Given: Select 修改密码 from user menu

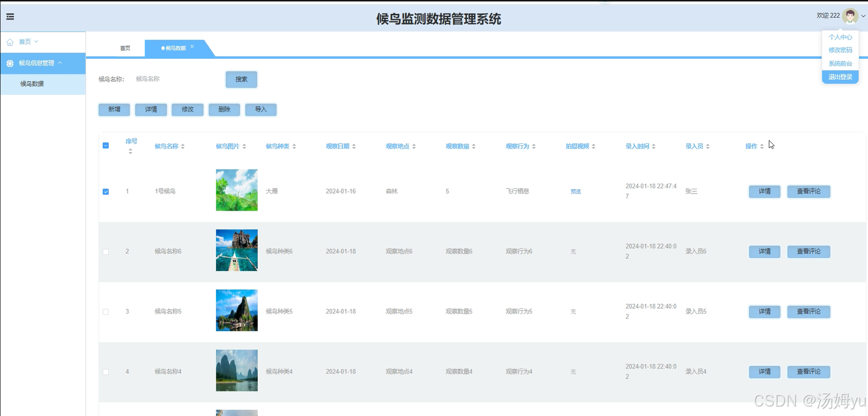Looking at the screenshot, I should click(x=840, y=50).
